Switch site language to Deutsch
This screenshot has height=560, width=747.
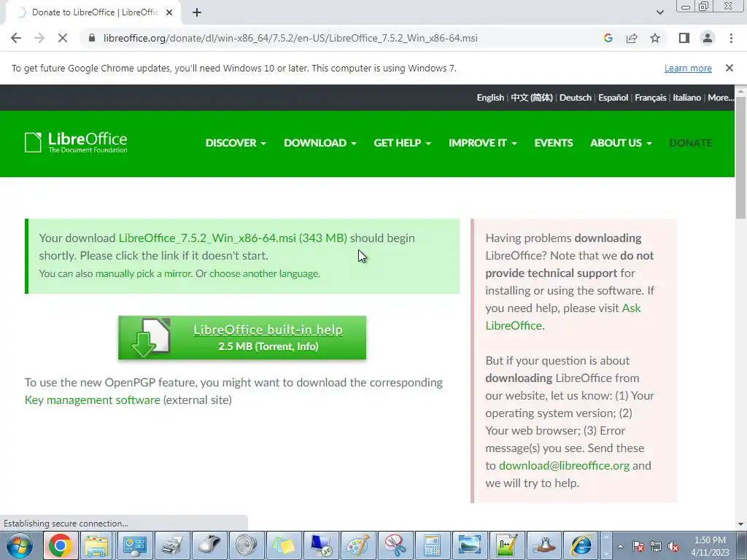click(x=575, y=98)
